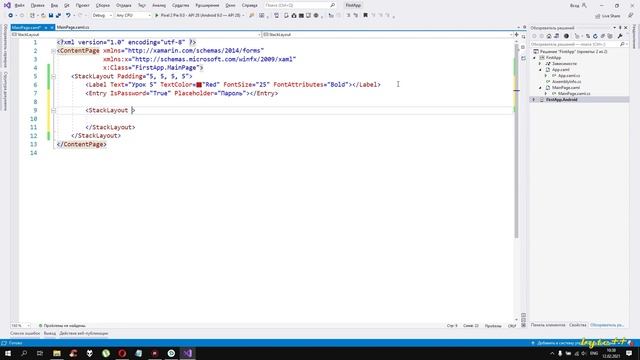Click the Task View taskbar icon

coord(40,353)
